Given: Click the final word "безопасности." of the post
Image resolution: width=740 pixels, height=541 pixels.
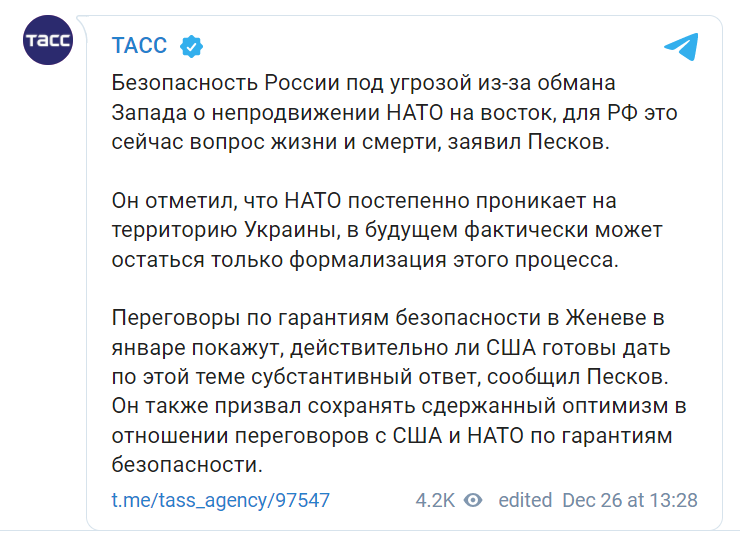Looking at the screenshot, I should (x=187, y=465).
